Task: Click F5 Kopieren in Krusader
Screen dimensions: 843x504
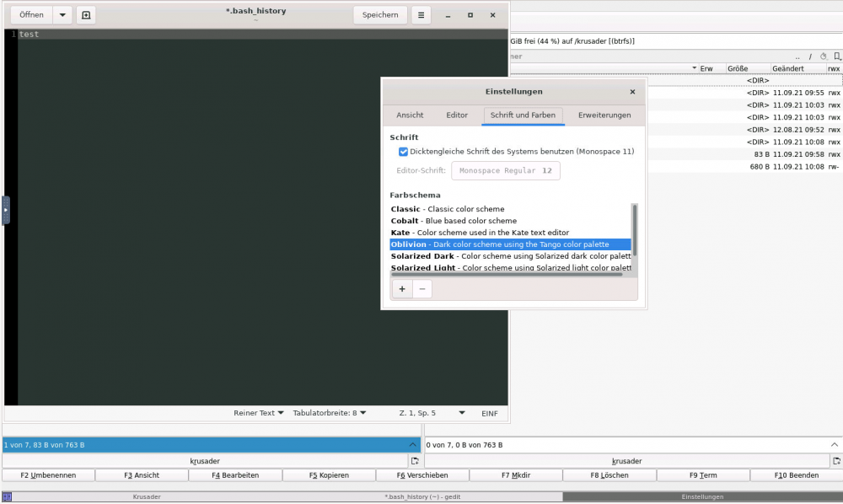Action: tap(329, 475)
